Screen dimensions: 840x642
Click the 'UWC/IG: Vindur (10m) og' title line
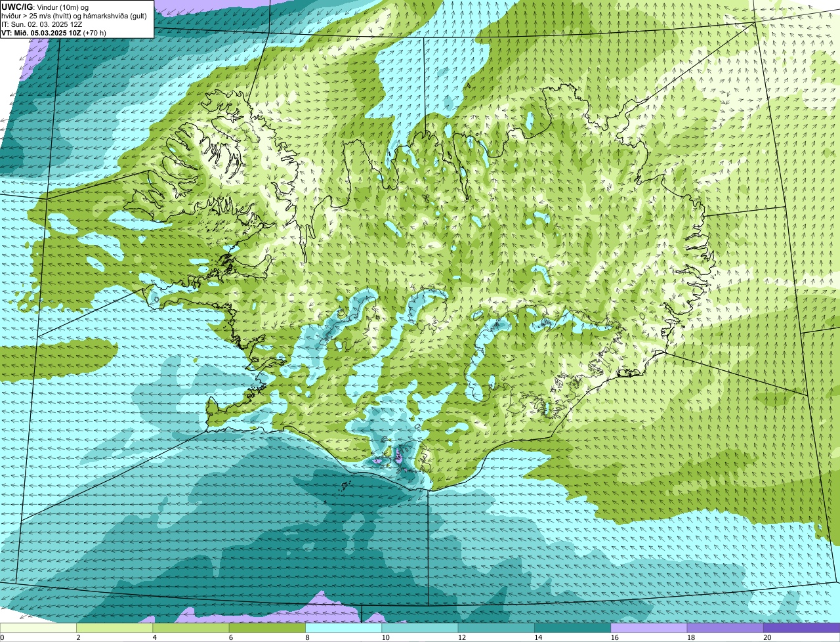(45, 7)
